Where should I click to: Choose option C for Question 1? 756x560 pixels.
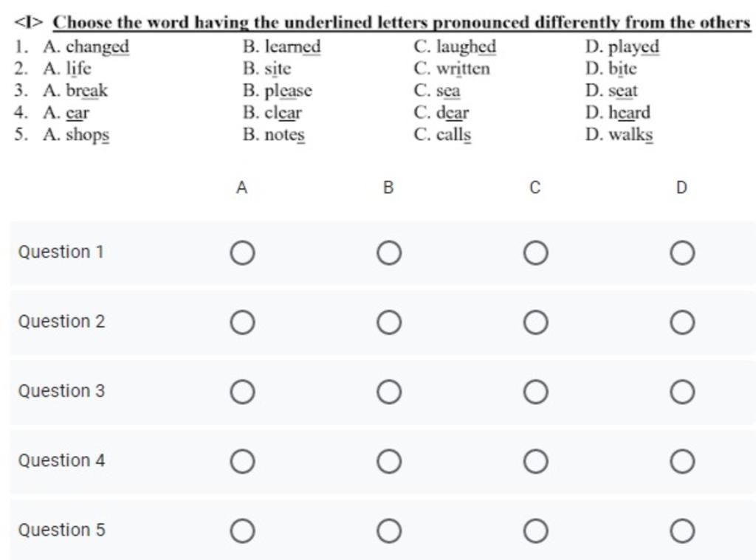click(x=535, y=253)
